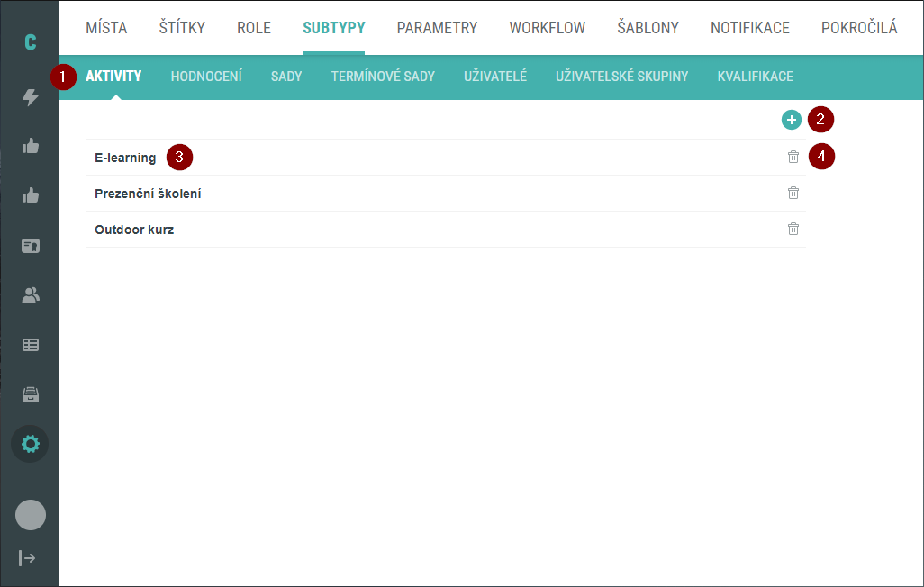Viewport: 924px width, 587px height.
Task: Switch to the PARAMETRY tab
Action: (437, 28)
